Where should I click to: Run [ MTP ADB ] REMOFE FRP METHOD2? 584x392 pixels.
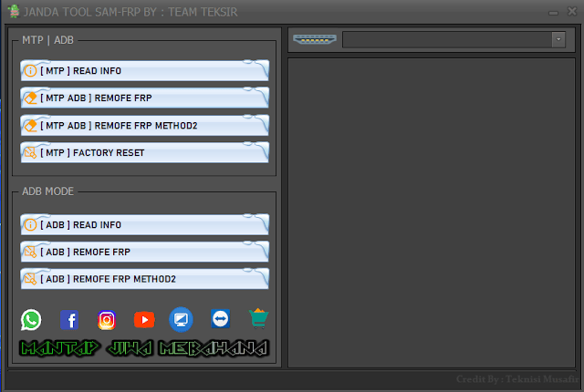pyautogui.click(x=145, y=125)
